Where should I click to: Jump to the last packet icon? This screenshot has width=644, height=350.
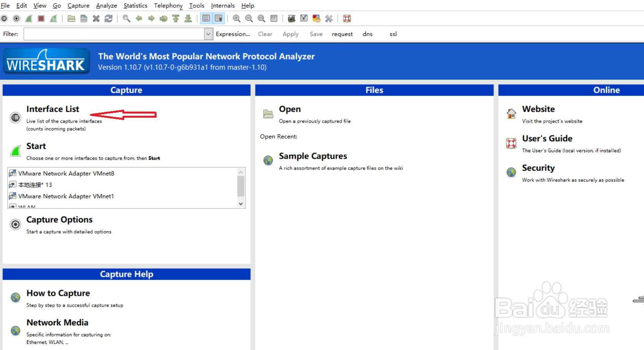coord(188,18)
